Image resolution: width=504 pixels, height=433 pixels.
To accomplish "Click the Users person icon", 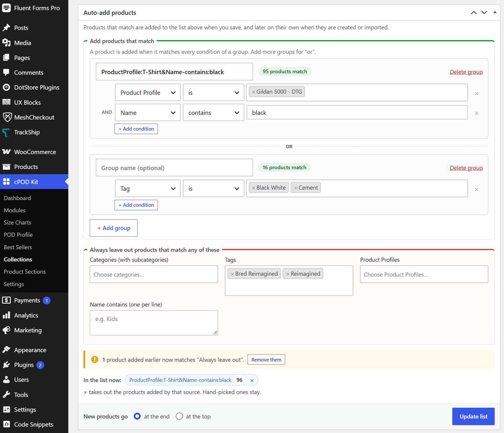I will pos(6,379).
